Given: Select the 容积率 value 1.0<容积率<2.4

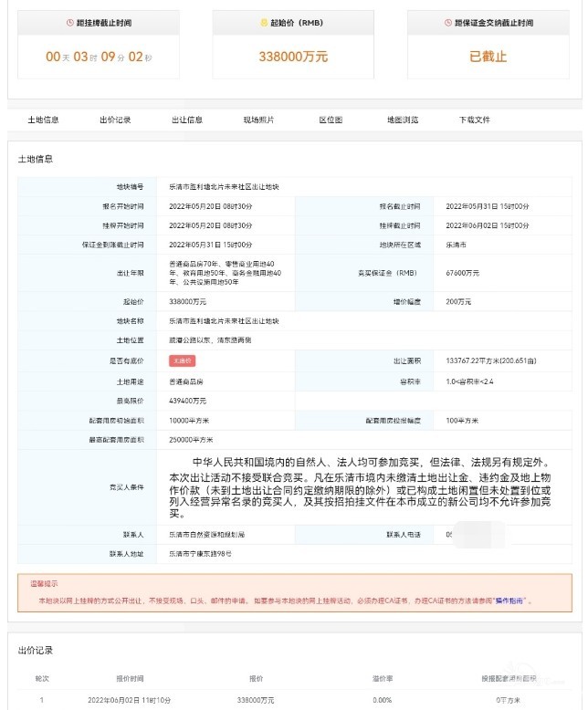Looking at the screenshot, I should pyautogui.click(x=470, y=381).
